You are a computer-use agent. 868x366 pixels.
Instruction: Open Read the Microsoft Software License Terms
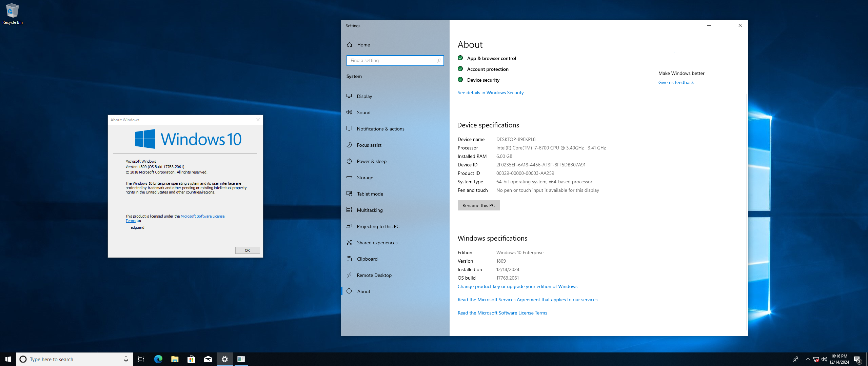(502, 313)
